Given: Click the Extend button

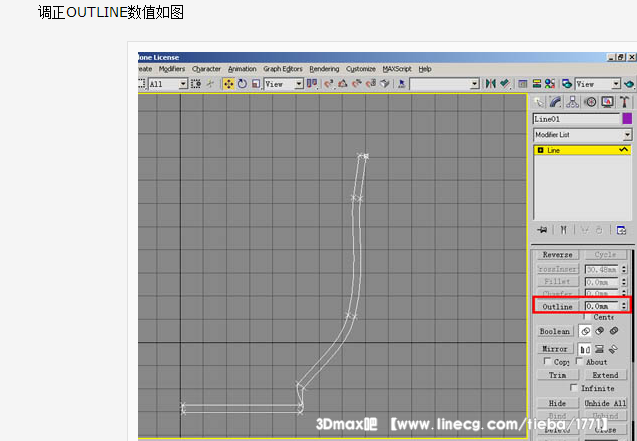Looking at the screenshot, I should coord(605,375).
